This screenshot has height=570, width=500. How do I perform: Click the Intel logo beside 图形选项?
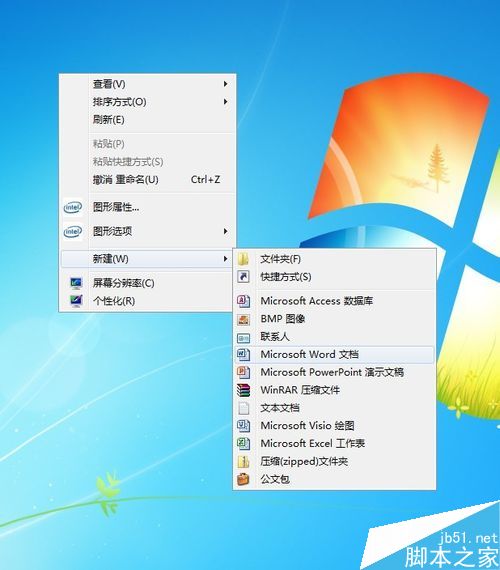tap(73, 231)
